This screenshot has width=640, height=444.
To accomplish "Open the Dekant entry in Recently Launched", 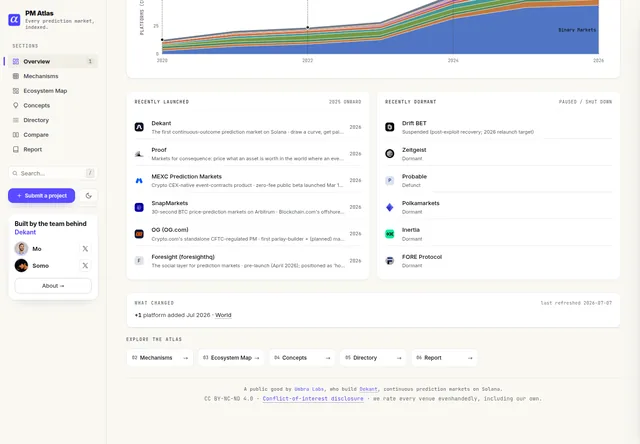I will 248,127.
